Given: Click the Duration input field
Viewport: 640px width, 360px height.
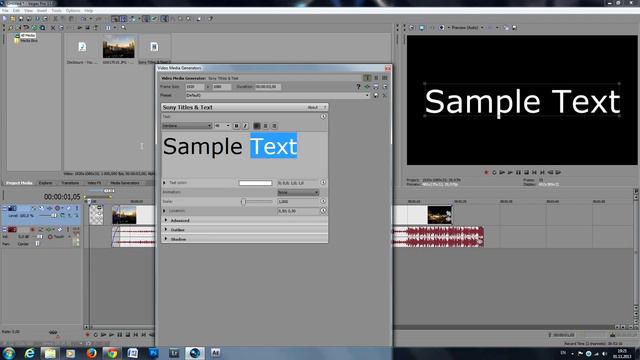Looking at the screenshot, I should 268,87.
